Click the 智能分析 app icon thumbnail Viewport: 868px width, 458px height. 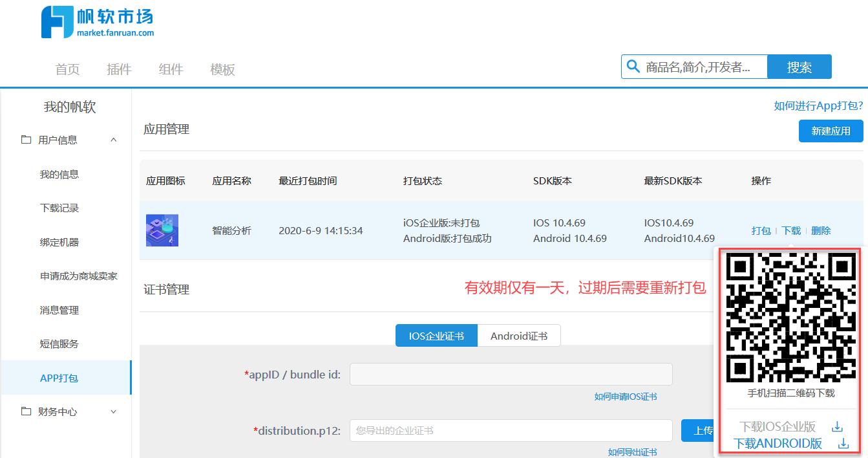pyautogui.click(x=162, y=230)
